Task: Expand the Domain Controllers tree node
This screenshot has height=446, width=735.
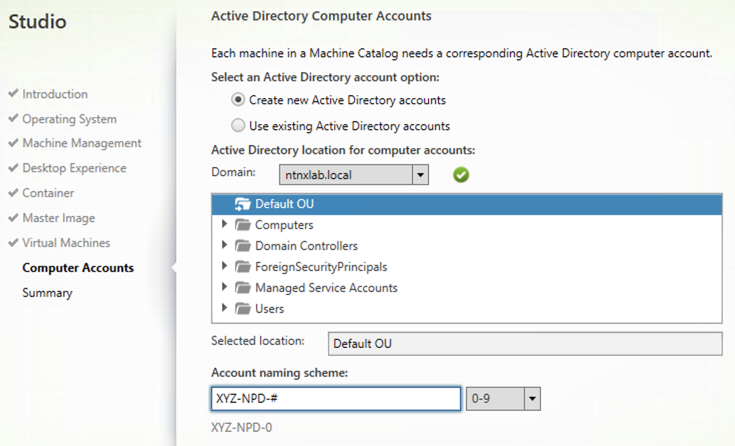Action: [x=224, y=245]
